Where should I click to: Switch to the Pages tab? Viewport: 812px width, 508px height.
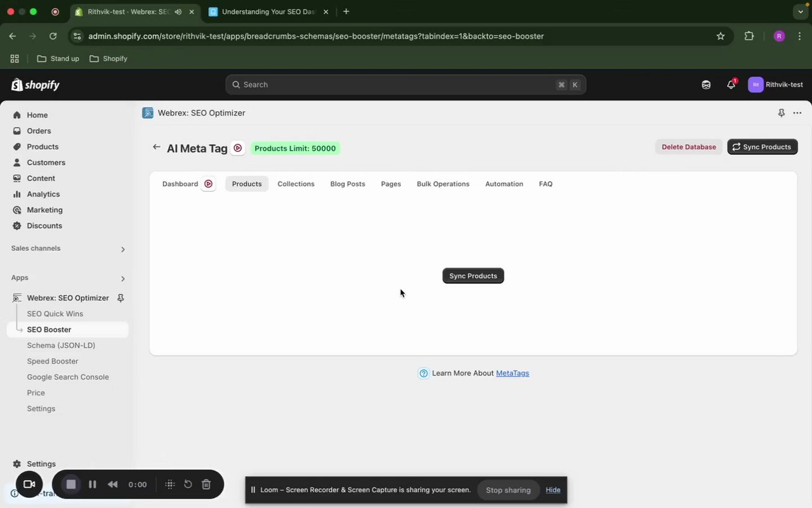(x=391, y=184)
